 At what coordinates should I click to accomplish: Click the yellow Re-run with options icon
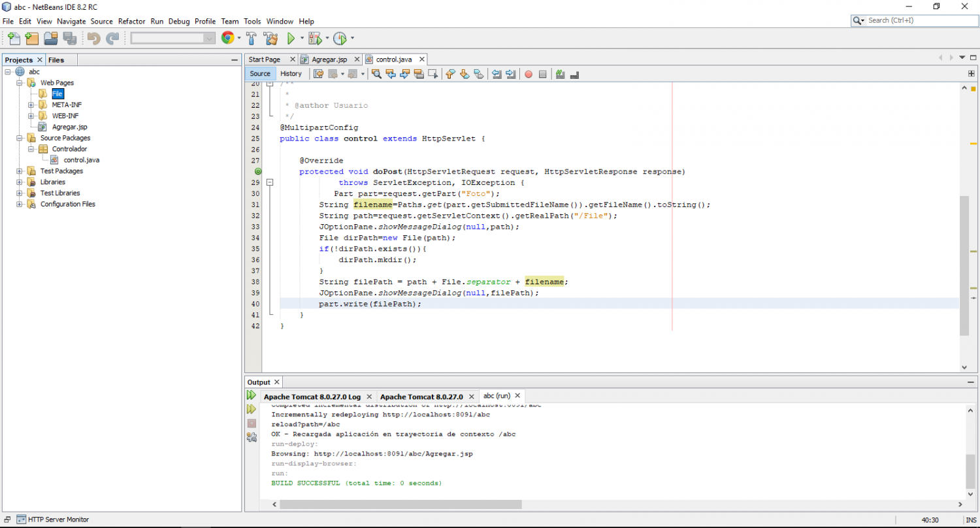(x=252, y=409)
